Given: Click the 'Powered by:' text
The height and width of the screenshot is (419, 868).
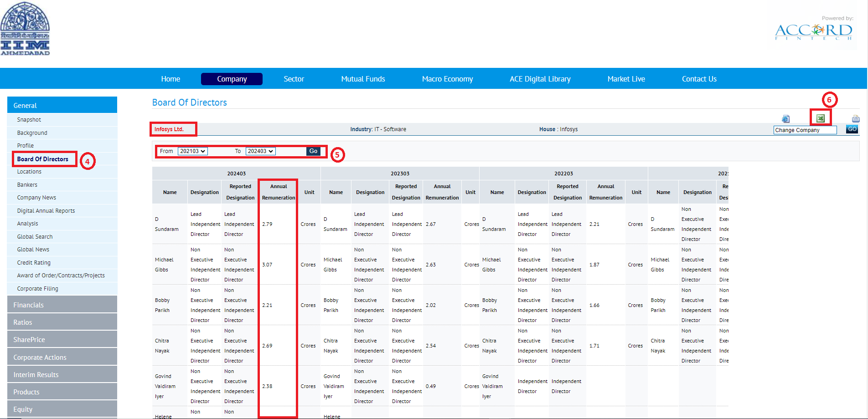Looking at the screenshot, I should (x=837, y=18).
